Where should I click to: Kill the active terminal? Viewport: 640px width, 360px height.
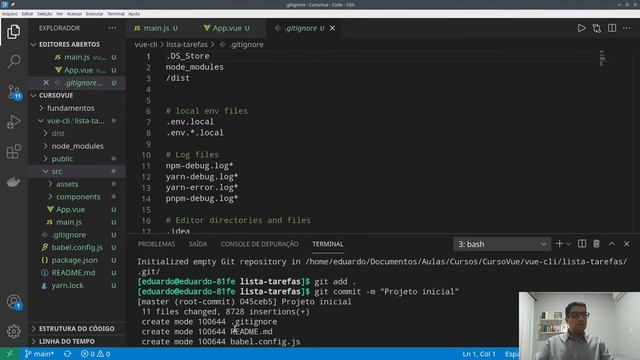pyautogui.click(x=596, y=244)
